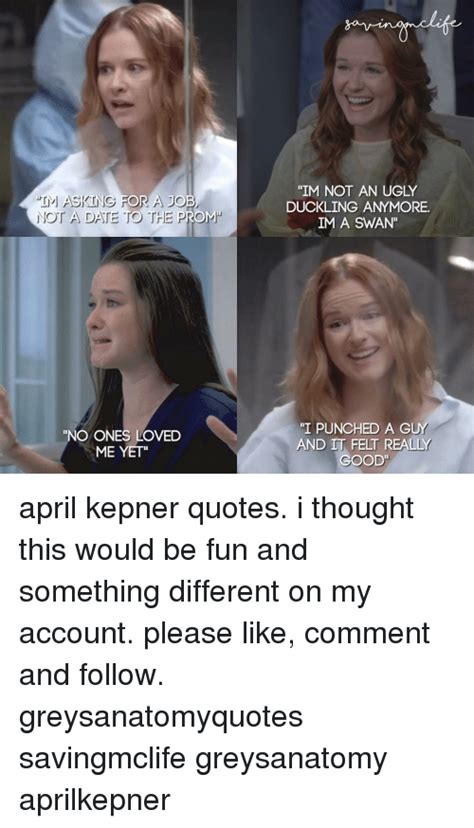Open the savingmclife hashtag
474x828 pixels.
102,758
